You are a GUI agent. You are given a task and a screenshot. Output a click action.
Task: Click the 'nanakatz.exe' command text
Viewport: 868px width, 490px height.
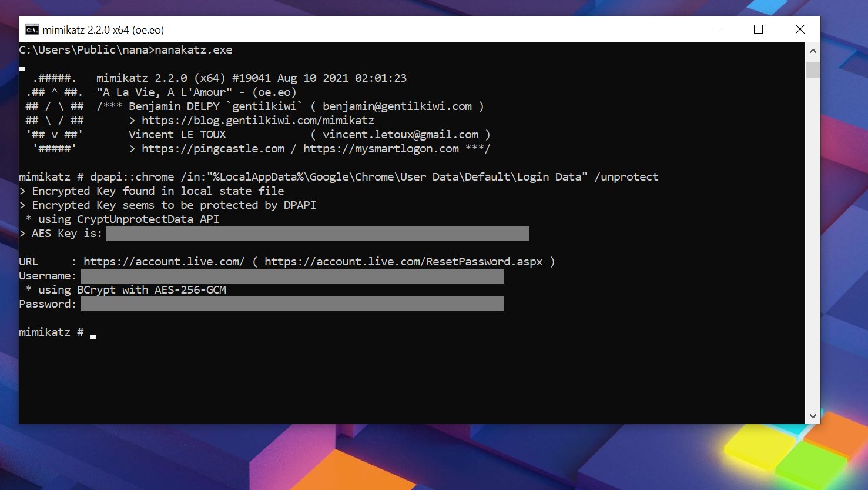(193, 50)
